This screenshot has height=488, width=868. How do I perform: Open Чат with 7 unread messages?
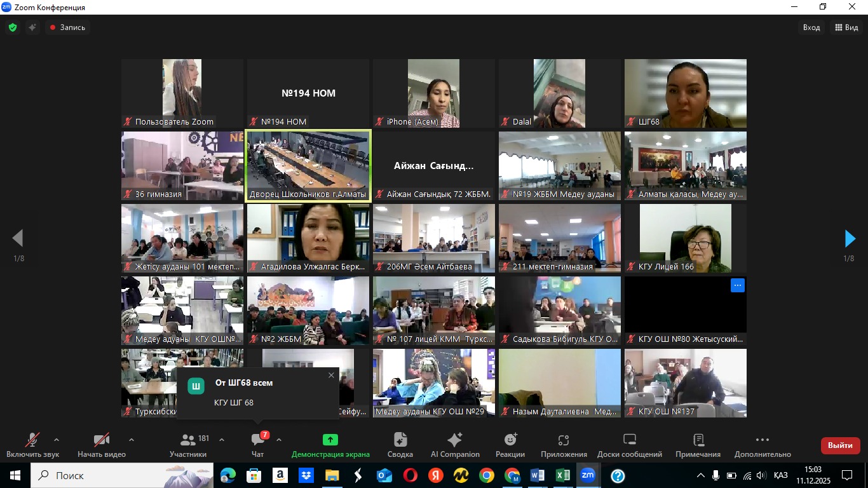[x=258, y=440]
